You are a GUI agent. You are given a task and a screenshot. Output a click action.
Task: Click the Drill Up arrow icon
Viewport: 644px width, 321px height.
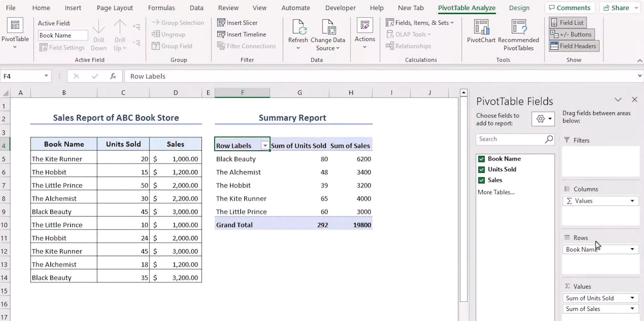tap(120, 27)
